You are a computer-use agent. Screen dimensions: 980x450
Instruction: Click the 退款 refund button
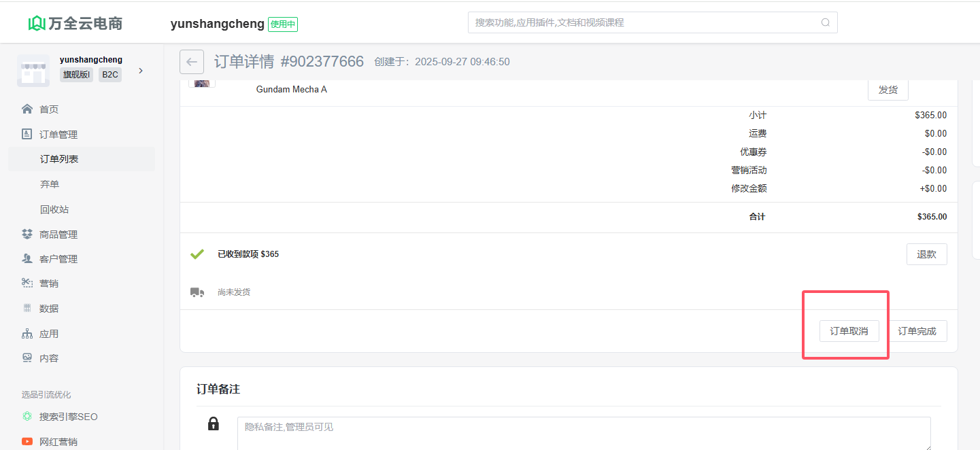point(926,254)
